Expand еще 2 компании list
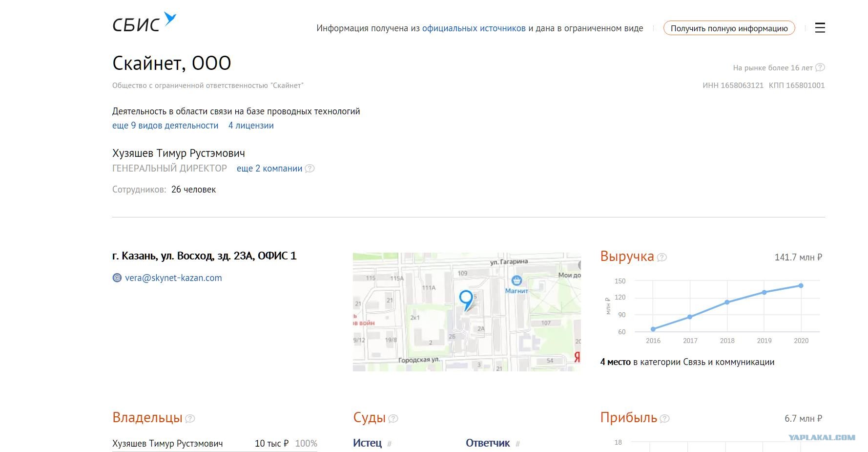This screenshot has width=868, height=452. pyautogui.click(x=269, y=169)
